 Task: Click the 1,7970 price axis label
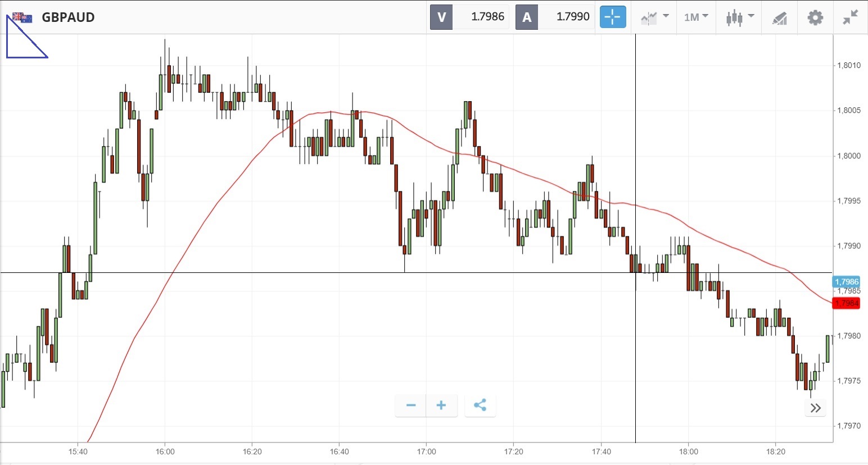849,426
